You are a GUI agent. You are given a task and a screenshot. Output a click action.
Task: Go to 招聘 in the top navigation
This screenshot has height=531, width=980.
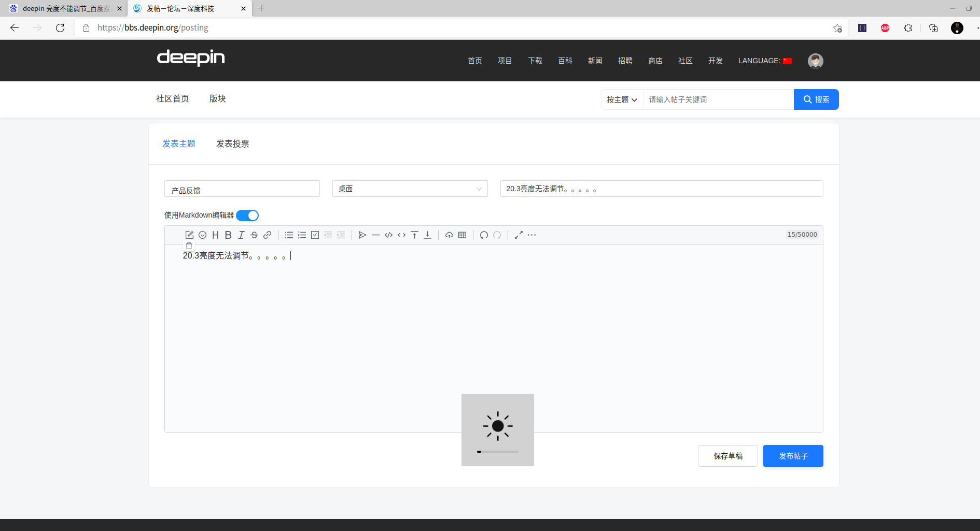(x=625, y=61)
